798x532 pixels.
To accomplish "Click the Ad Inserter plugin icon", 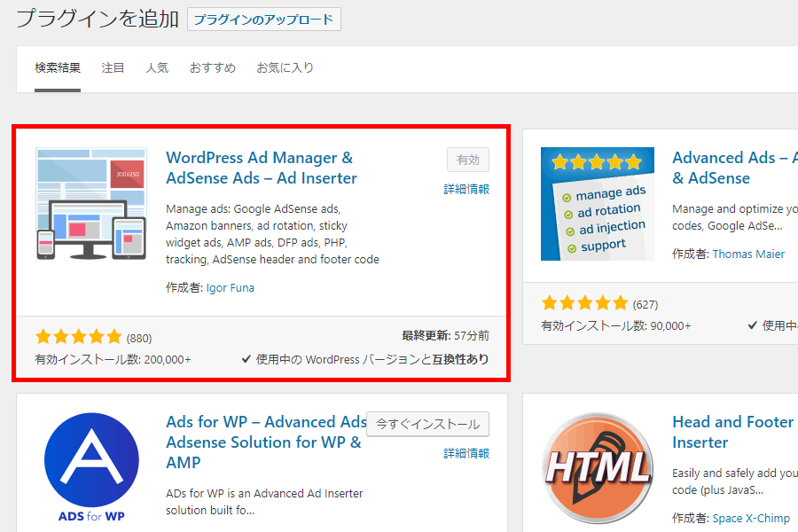I will tap(91, 204).
